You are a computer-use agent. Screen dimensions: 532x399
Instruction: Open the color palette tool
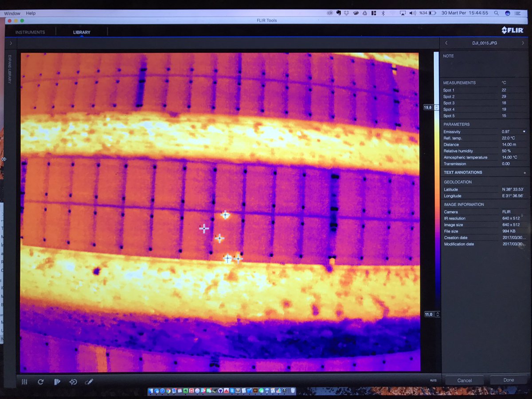pos(57,381)
